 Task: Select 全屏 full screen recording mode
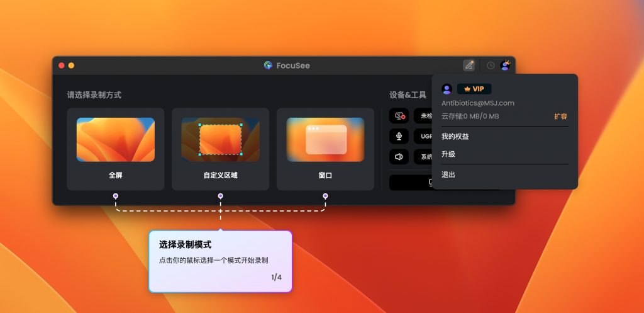pos(116,149)
